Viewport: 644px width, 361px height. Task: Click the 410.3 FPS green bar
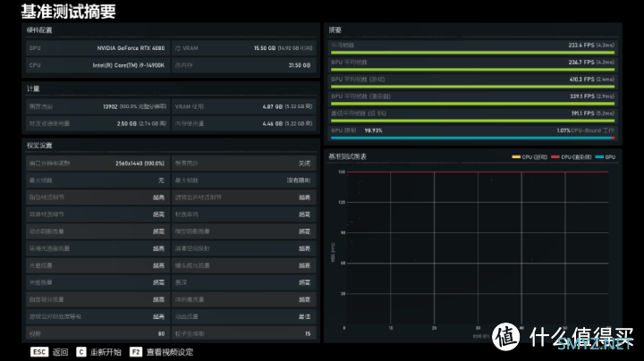472,87
